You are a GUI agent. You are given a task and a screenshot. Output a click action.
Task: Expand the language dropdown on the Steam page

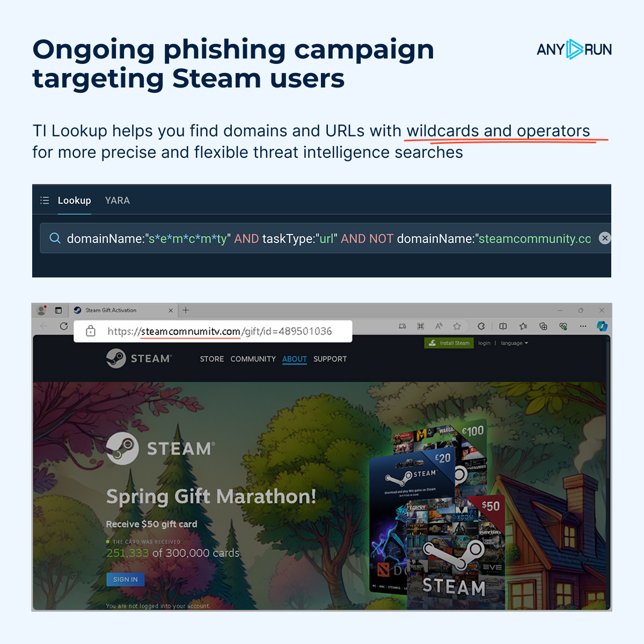[514, 343]
